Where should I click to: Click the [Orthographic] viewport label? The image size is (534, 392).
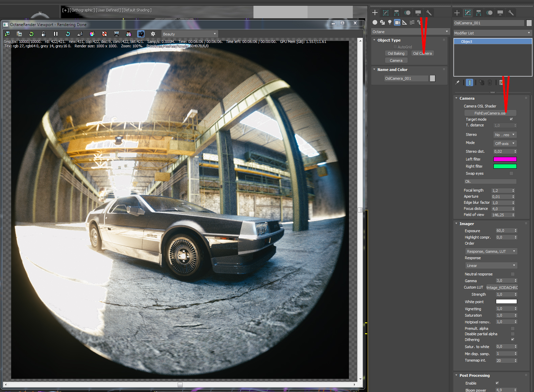point(82,10)
